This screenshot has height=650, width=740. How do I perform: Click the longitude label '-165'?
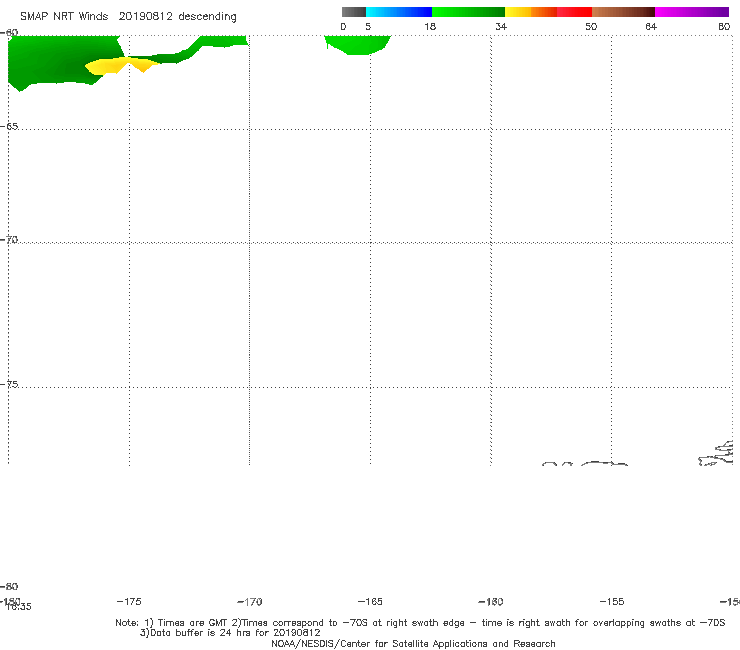pos(370,601)
